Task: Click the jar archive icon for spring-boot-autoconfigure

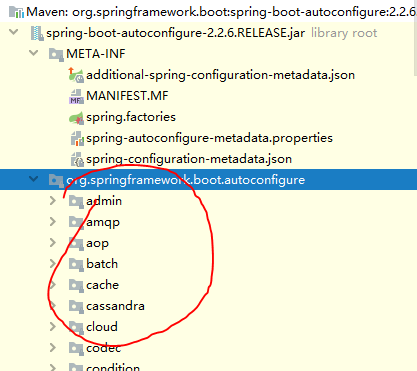Action: point(37,33)
